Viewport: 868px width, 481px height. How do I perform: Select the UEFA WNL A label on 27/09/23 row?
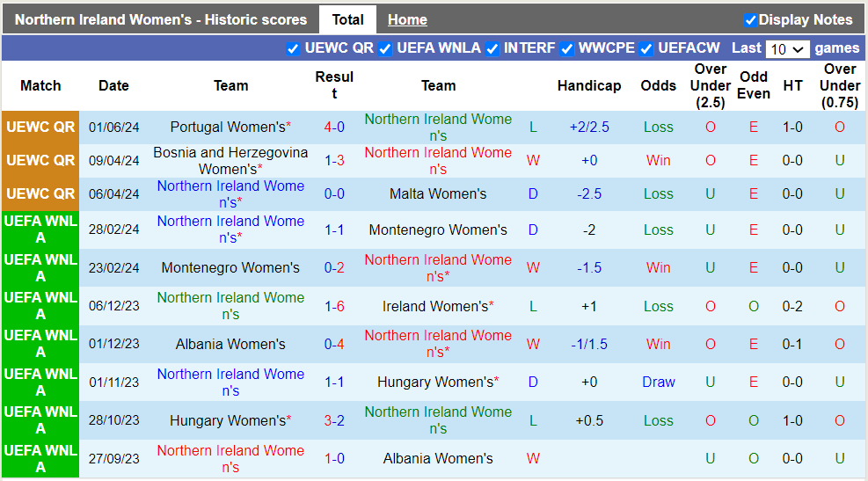pos(40,459)
